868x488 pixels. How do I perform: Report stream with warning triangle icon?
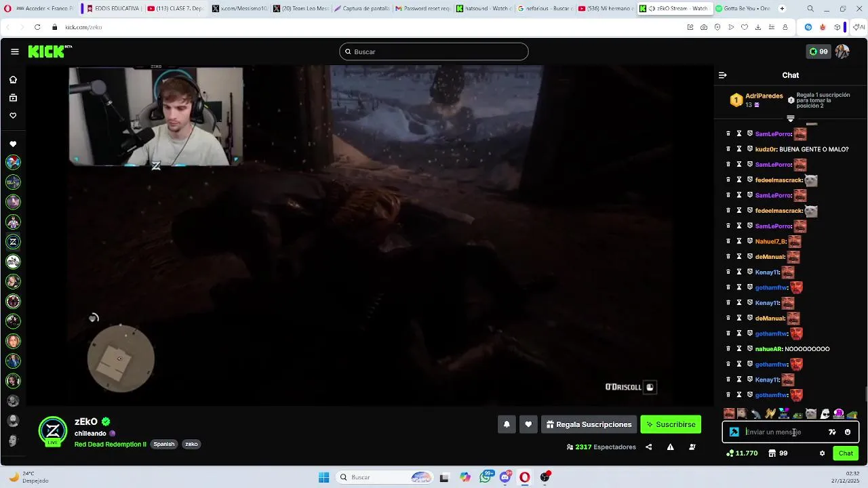(x=670, y=447)
